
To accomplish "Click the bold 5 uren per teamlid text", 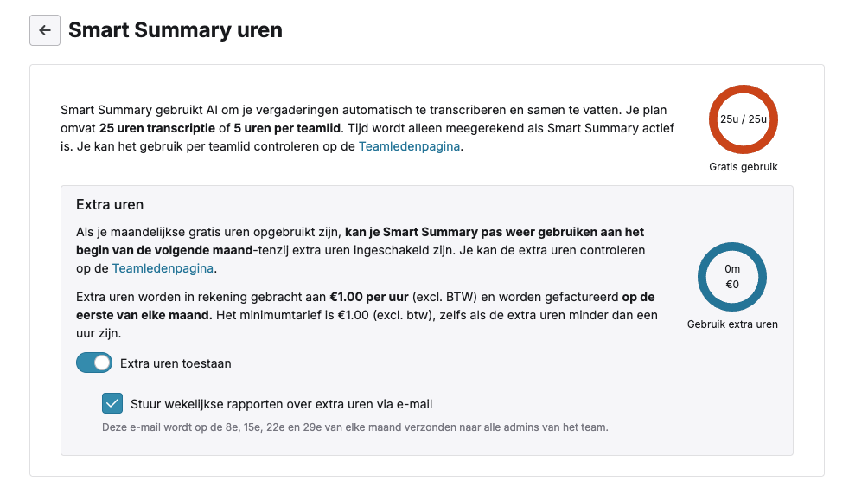I will point(289,128).
